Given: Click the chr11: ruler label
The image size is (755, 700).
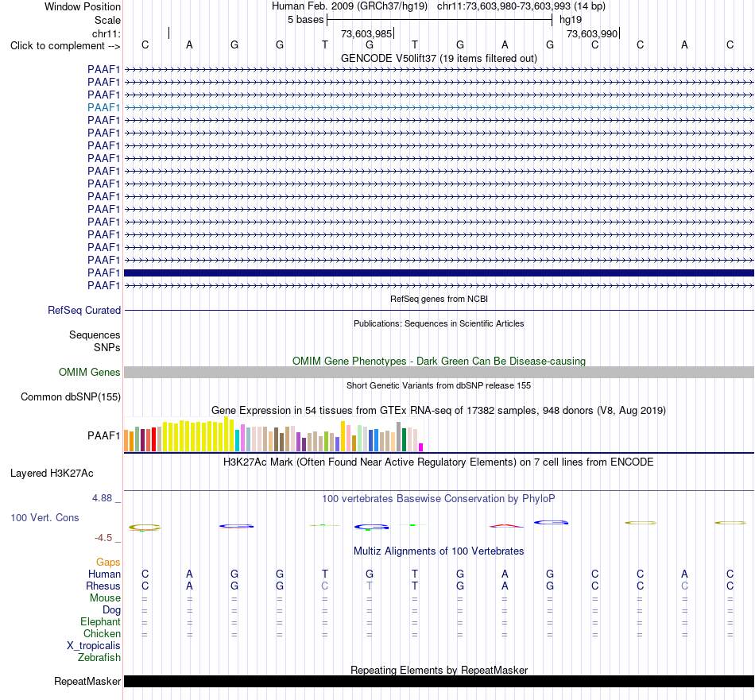Looking at the screenshot, I should (106, 33).
